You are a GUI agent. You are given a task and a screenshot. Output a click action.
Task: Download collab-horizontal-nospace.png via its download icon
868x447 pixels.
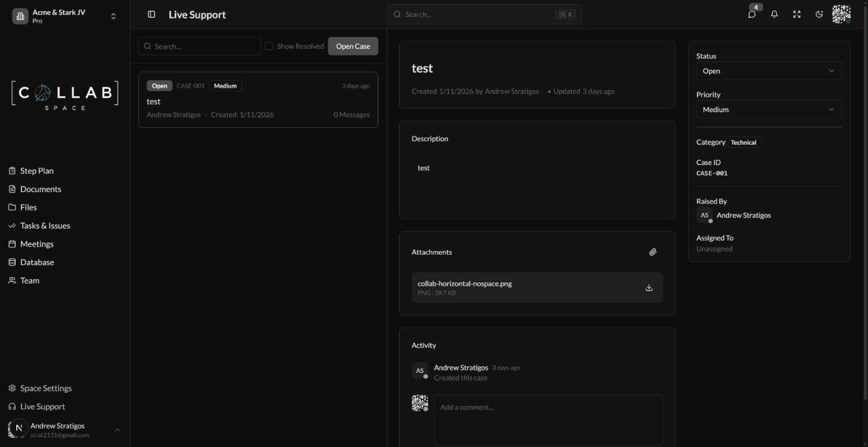pos(649,287)
